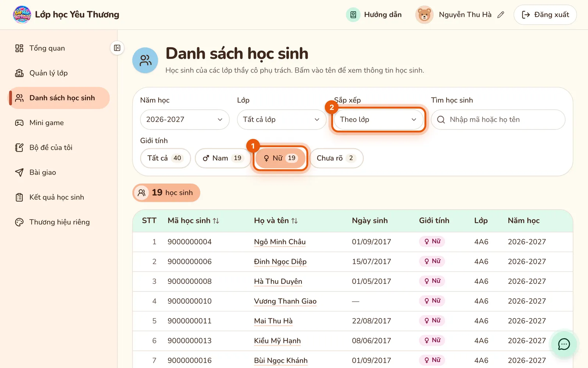Sort by Mã học sinh arrows icon
The image size is (588, 368).
pos(216,221)
